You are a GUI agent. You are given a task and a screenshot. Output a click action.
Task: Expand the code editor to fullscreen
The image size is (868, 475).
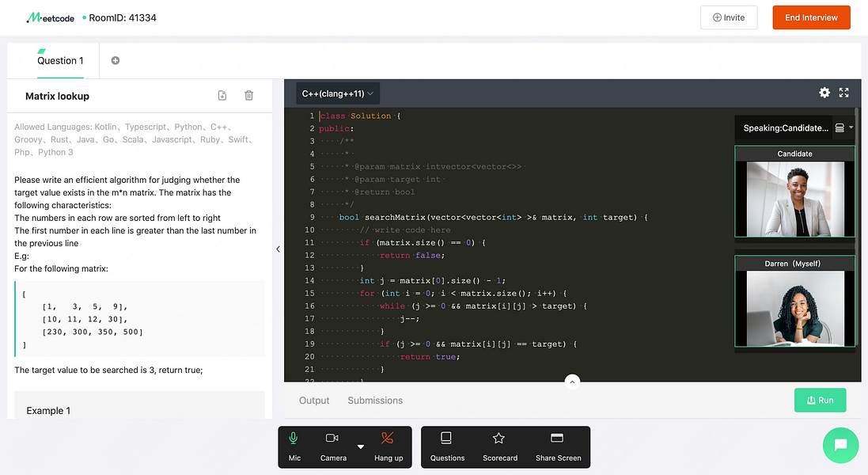843,93
